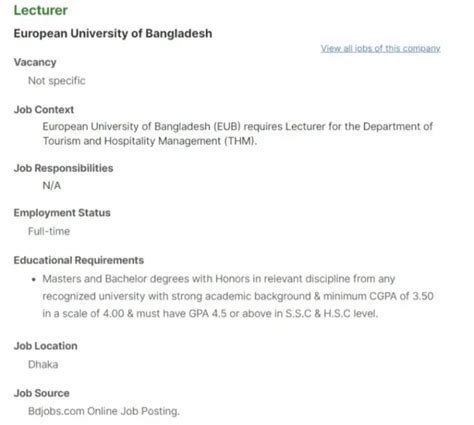Click the 'Bdjobs.com Online Job Posting' text
474x425 pixels.
[104, 411]
